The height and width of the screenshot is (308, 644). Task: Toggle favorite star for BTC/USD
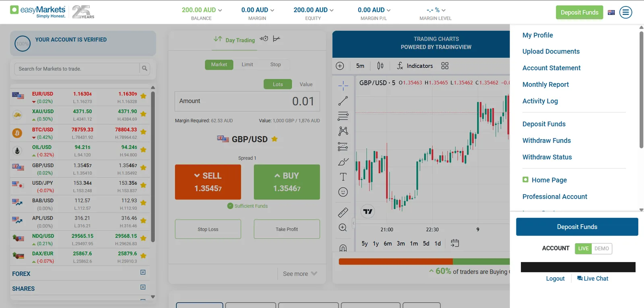point(143,132)
